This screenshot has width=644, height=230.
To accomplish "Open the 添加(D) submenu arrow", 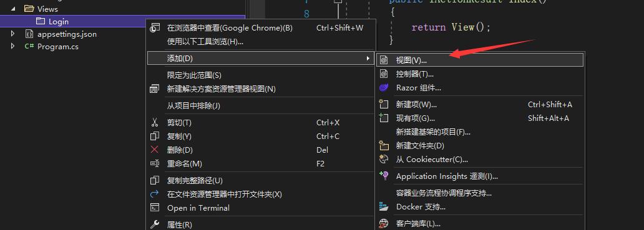I will (368, 59).
